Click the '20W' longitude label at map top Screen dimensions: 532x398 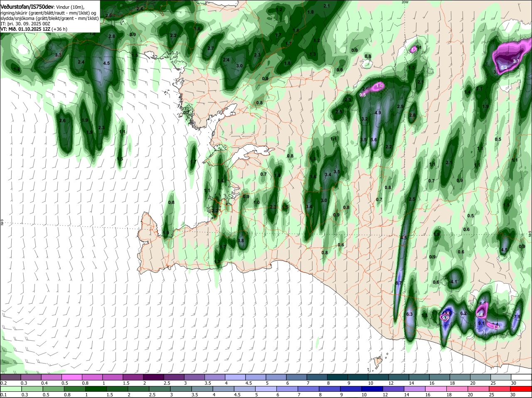404,2
